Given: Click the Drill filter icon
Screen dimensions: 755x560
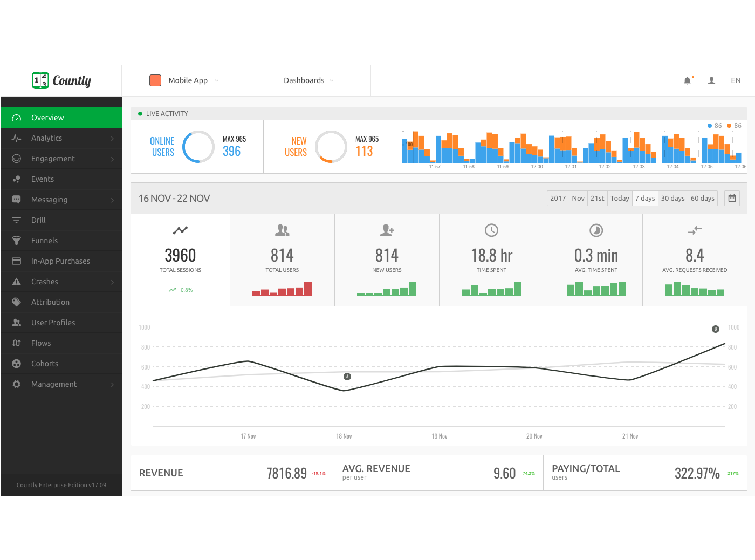Looking at the screenshot, I should pos(17,220).
